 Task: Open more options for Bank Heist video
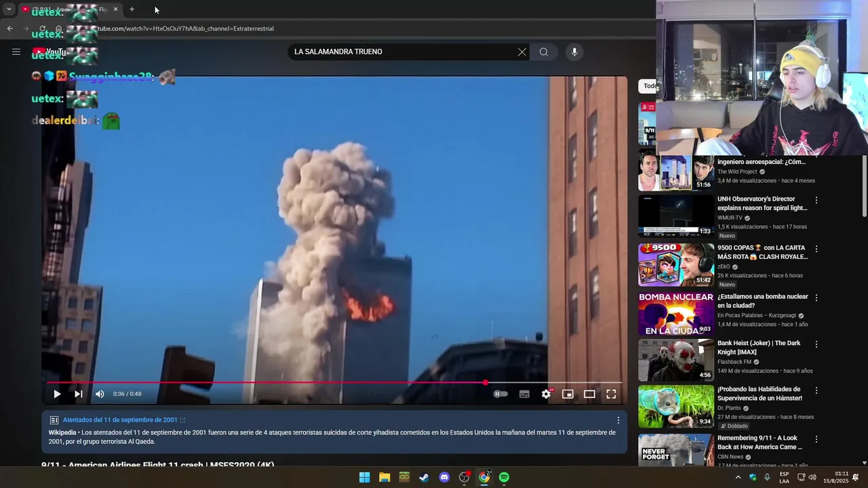pyautogui.click(x=816, y=344)
